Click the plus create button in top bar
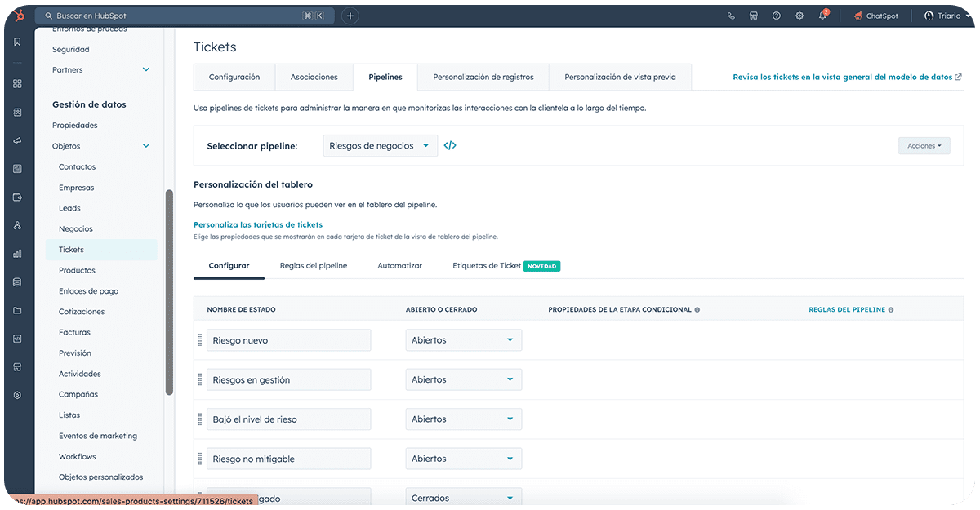Image resolution: width=980 pixels, height=510 pixels. click(350, 16)
